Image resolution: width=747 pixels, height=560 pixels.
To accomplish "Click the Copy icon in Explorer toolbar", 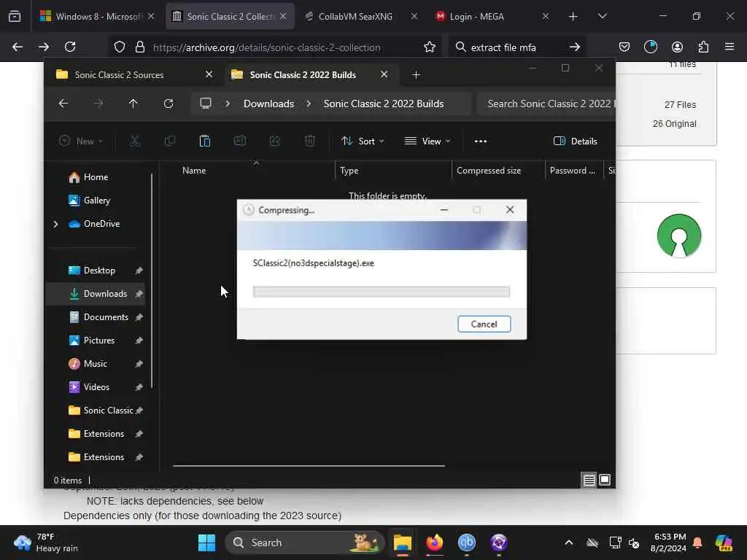I will pyautogui.click(x=169, y=141).
